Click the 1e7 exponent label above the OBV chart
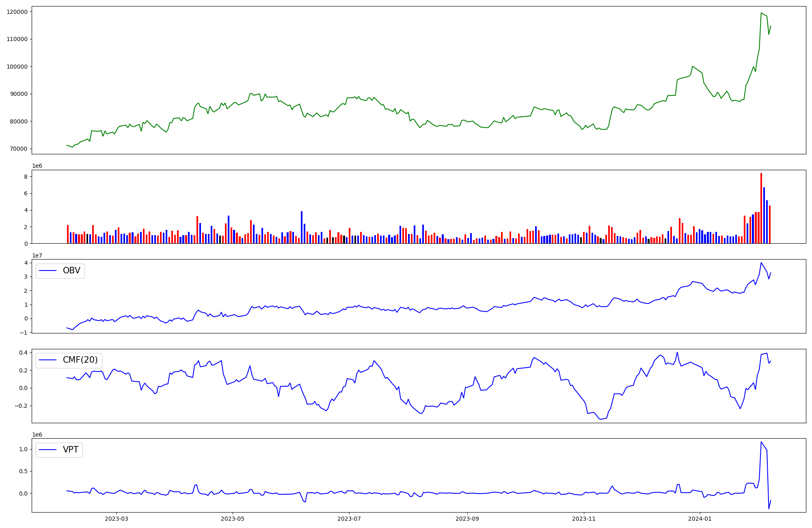 37,256
